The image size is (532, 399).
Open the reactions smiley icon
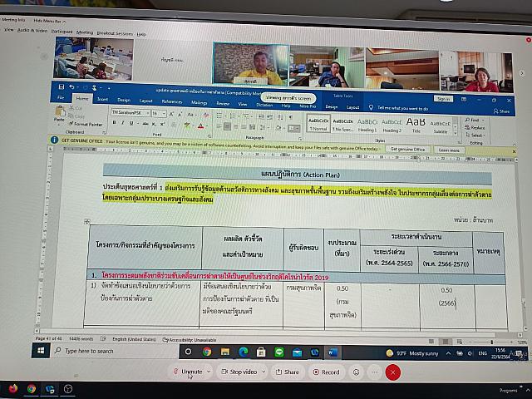(x=354, y=372)
